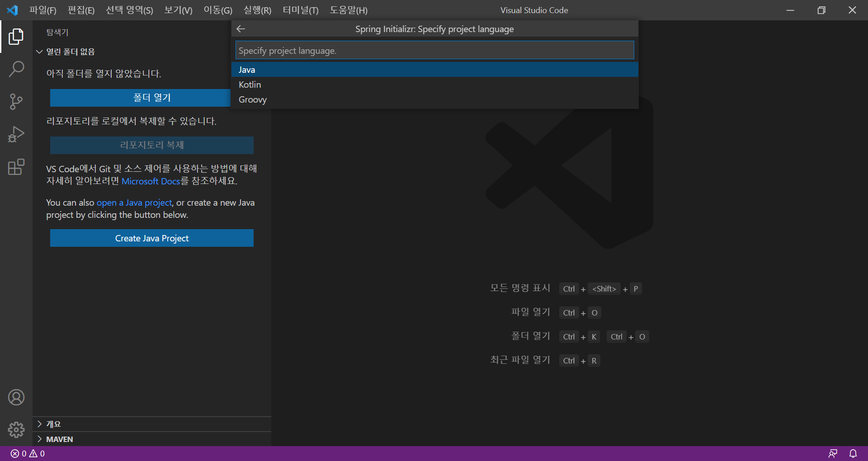Image resolution: width=868 pixels, height=461 pixels.
Task: Open the Run and Debug view icon
Action: (16, 134)
